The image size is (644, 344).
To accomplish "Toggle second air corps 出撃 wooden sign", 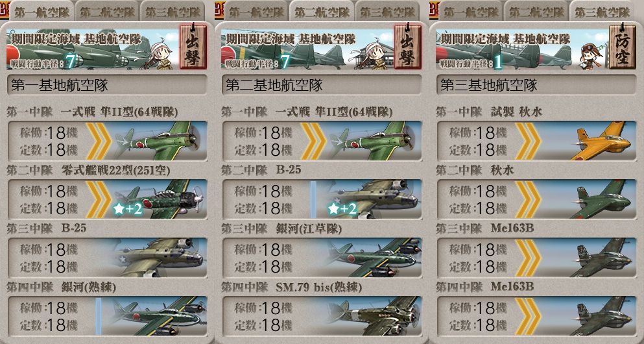I will click(x=408, y=46).
